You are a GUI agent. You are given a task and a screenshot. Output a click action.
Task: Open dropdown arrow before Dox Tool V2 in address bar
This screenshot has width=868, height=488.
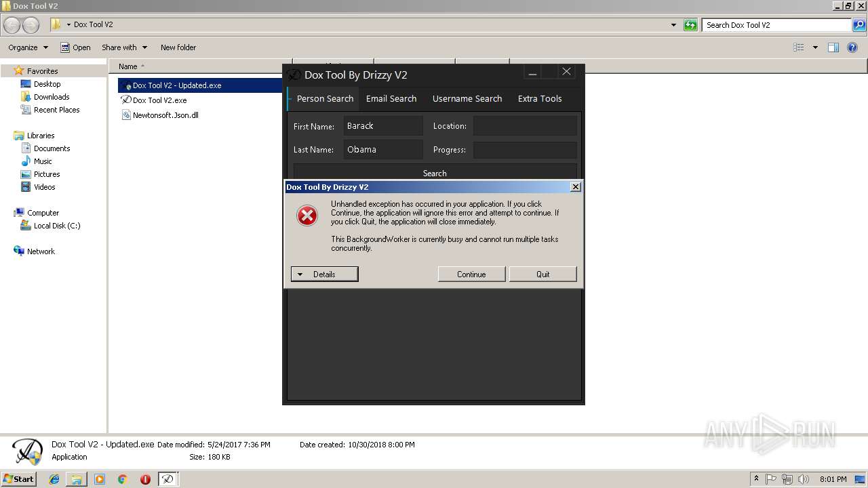(x=68, y=25)
